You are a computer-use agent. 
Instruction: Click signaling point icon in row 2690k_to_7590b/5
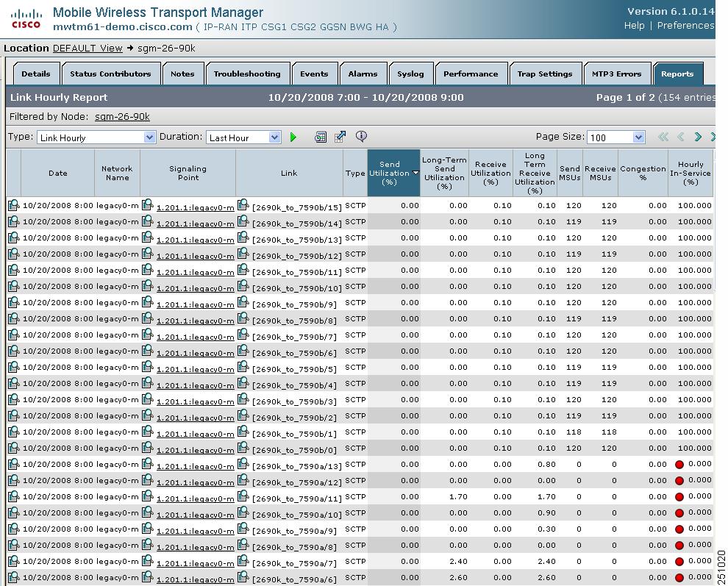pos(148,366)
